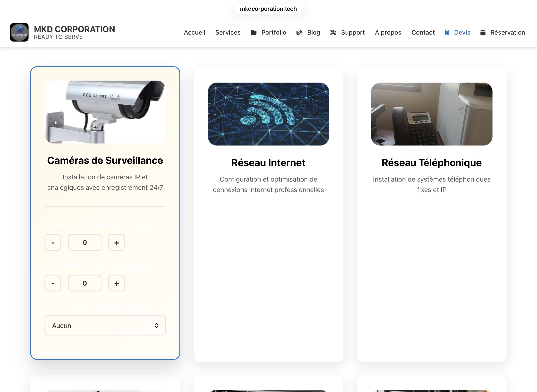Select the Devis nav link
537x392 pixels.
462,33
